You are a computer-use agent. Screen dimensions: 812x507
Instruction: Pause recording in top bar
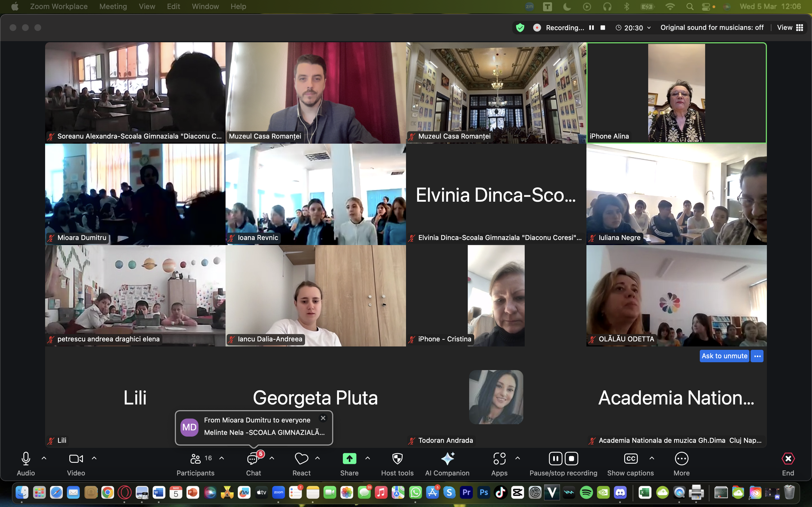tap(592, 28)
